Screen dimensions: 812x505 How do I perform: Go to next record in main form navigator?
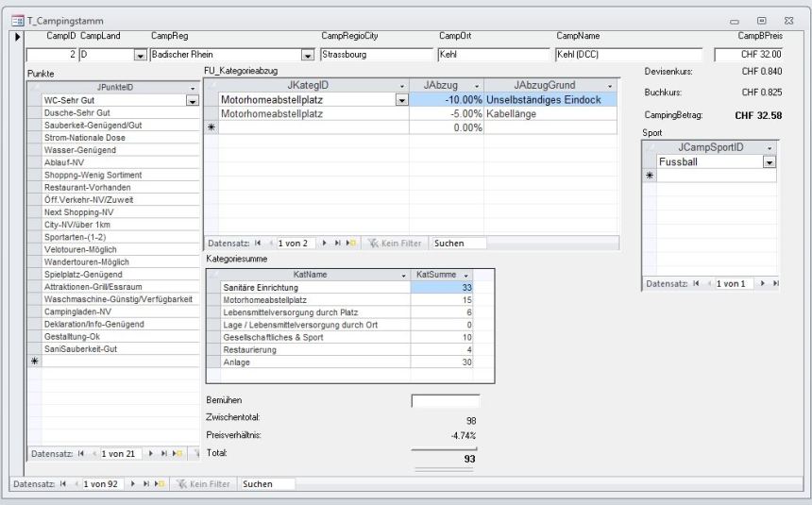(130, 484)
